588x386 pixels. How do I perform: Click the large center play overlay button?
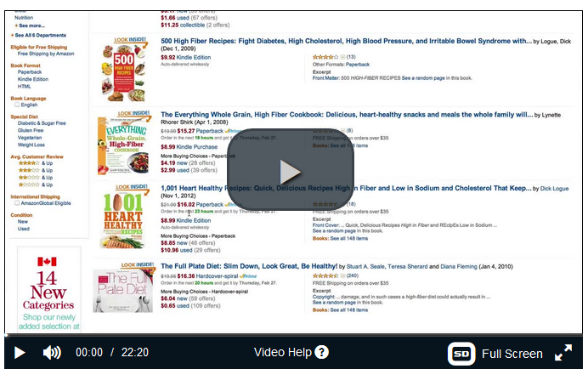point(291,170)
